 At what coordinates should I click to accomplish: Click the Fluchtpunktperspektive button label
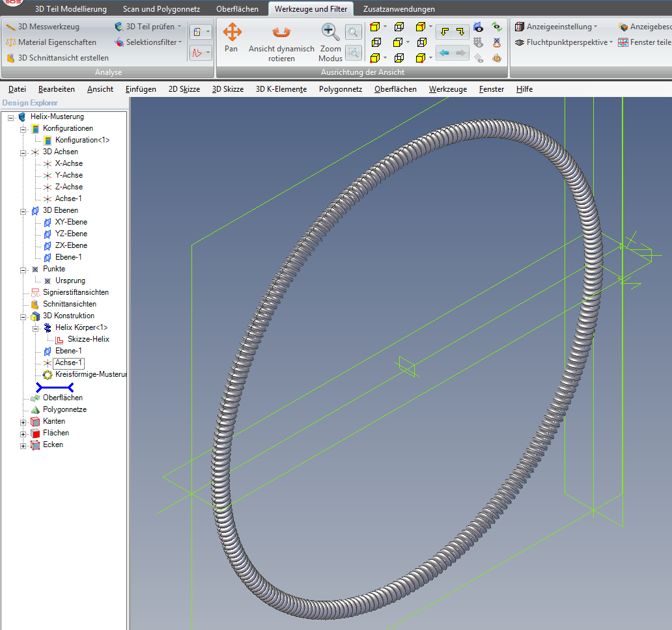[x=567, y=42]
